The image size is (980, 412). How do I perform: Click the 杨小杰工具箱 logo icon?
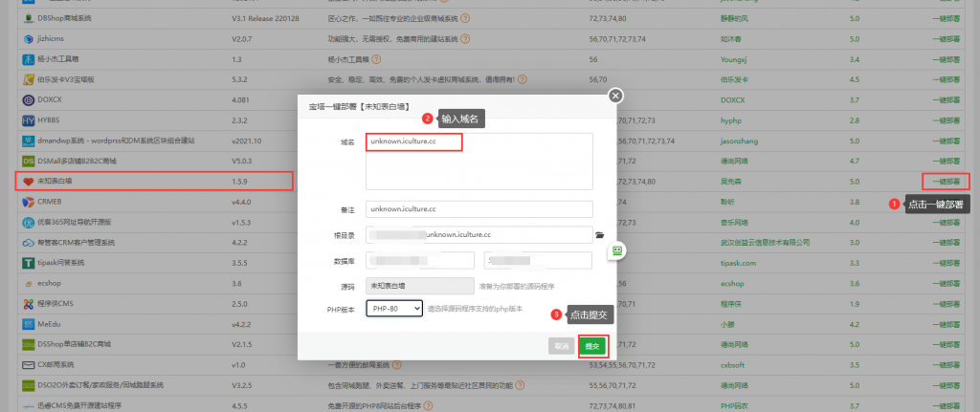[28, 59]
